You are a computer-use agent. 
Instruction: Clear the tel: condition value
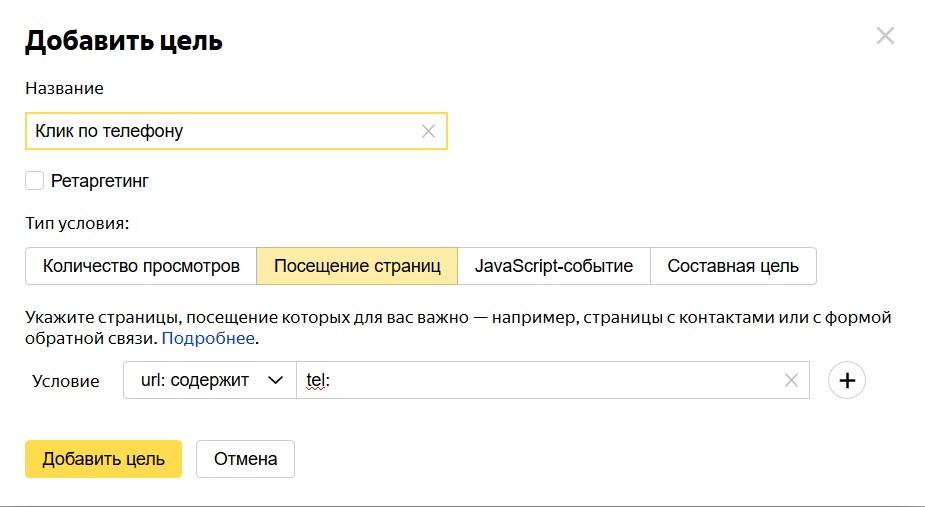(791, 380)
